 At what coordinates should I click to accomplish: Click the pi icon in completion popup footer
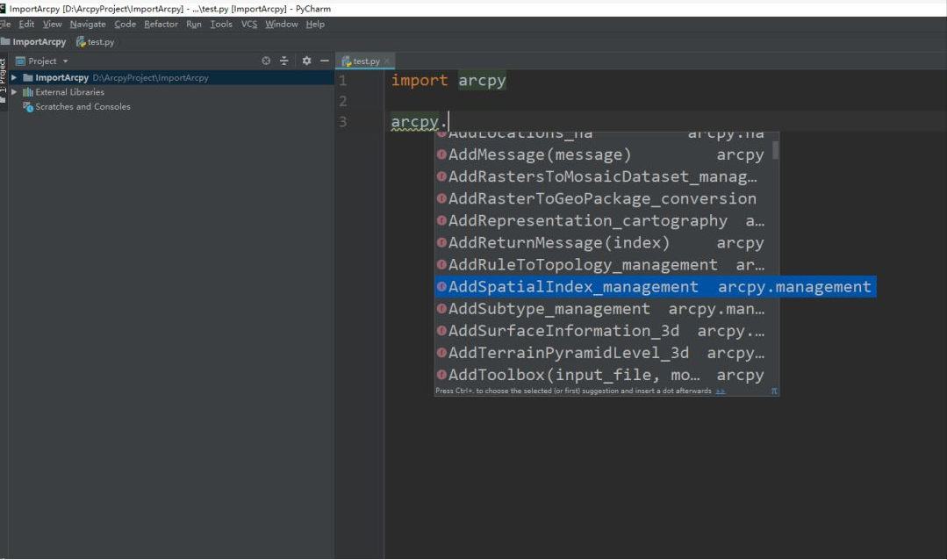click(774, 391)
